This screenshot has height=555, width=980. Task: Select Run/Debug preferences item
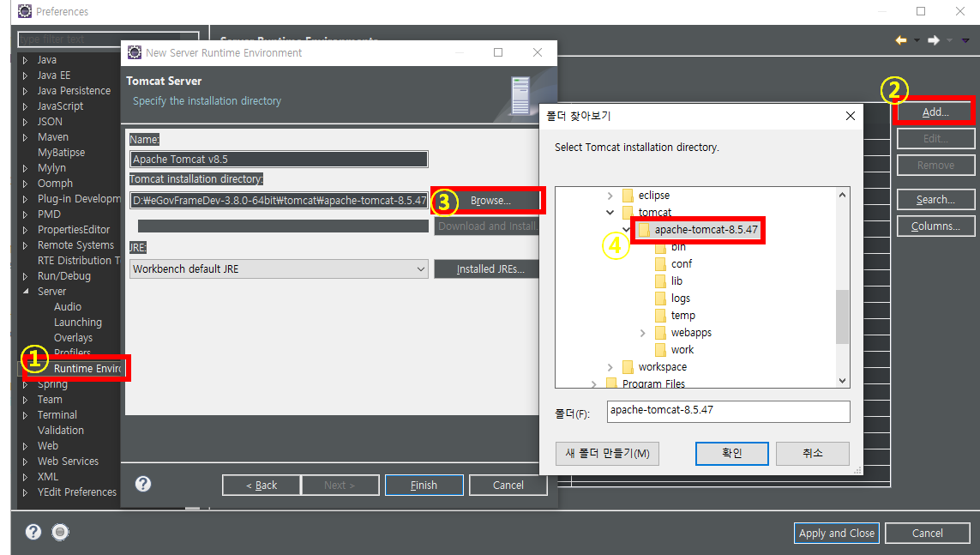tap(63, 276)
